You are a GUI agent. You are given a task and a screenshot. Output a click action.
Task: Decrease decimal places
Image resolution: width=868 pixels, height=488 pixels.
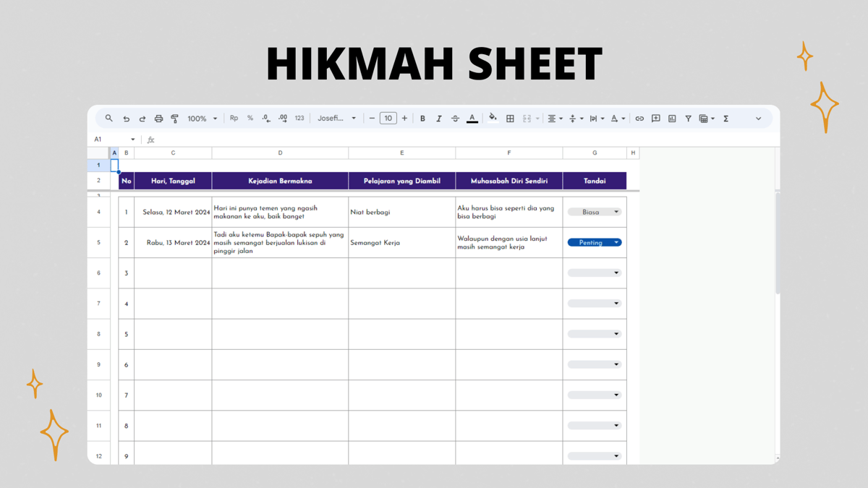tap(266, 119)
